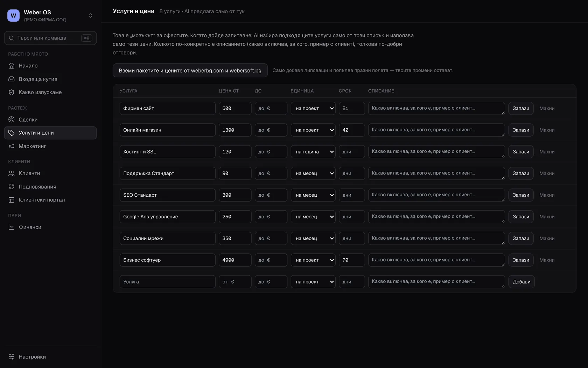This screenshot has width=588, height=368.
Task: Click the description field for Поддръжка Стандарт
Action: [436, 173]
